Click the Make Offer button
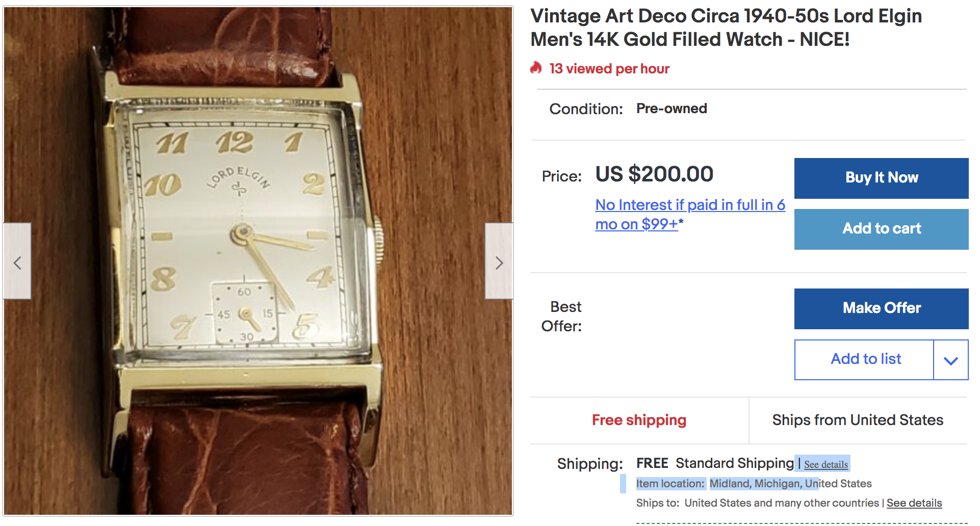980x526 pixels. click(882, 308)
